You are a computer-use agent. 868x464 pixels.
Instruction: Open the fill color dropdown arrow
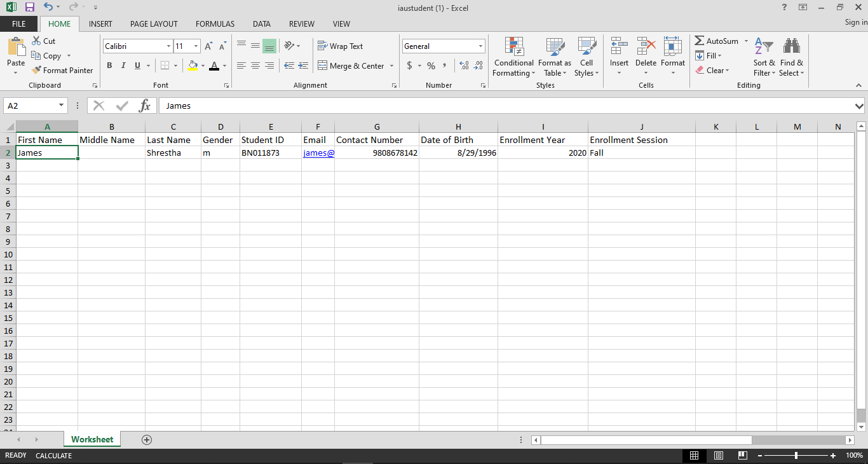[203, 65]
